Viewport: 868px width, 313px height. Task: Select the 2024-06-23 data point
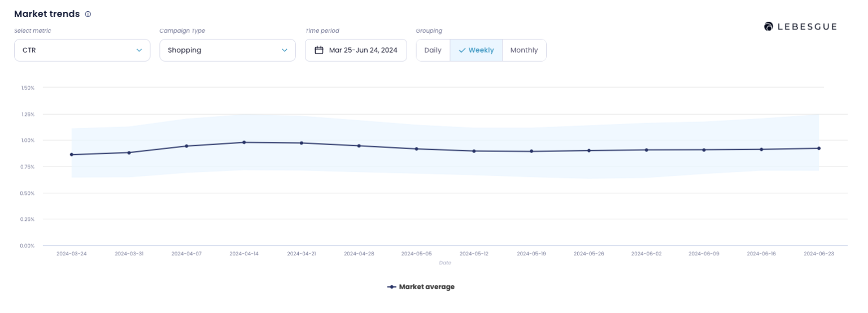point(819,149)
